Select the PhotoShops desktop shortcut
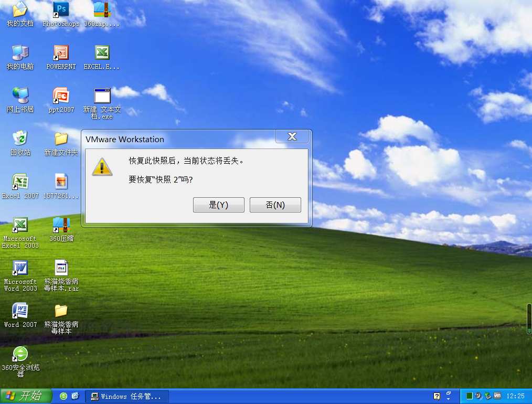This screenshot has height=404, width=532. tap(61, 9)
